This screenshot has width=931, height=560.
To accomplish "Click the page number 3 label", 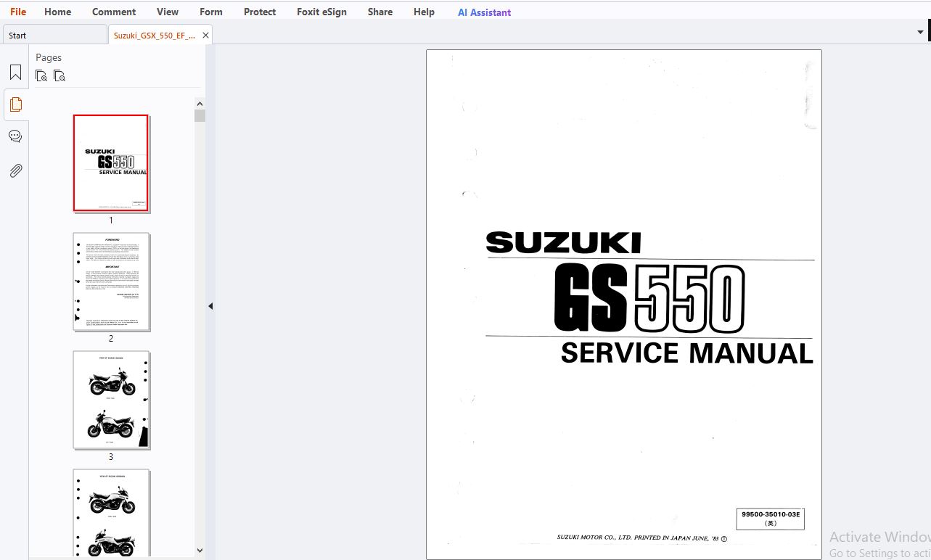I will coord(111,457).
